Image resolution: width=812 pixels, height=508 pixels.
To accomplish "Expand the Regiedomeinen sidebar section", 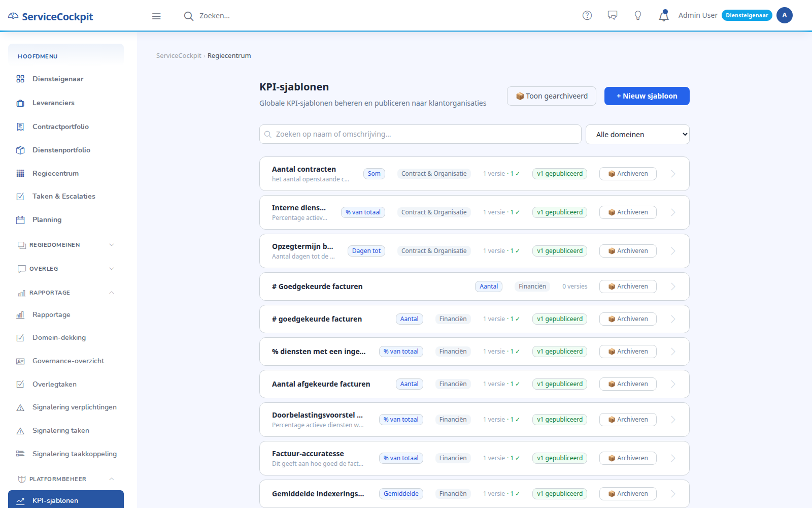I will [x=66, y=245].
